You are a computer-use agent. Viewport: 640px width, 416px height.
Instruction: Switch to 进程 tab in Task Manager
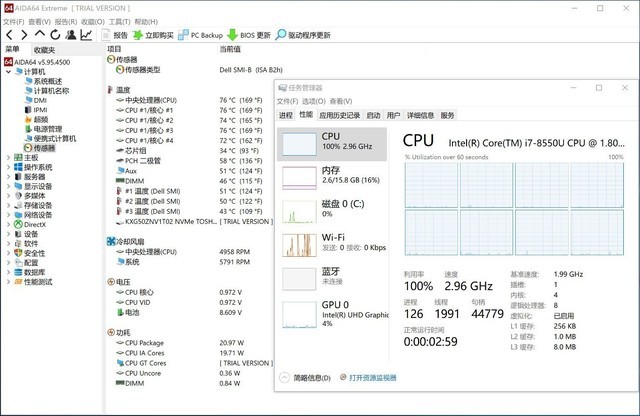tap(286, 116)
